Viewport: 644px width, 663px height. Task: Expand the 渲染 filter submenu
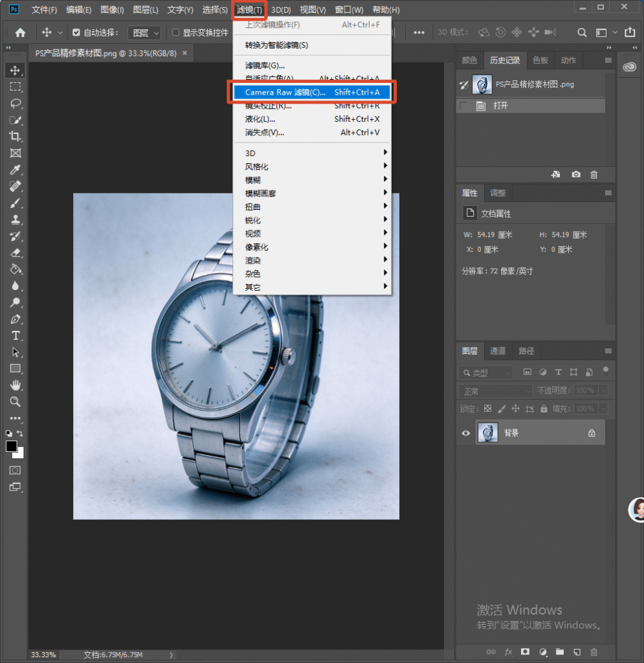(312, 260)
